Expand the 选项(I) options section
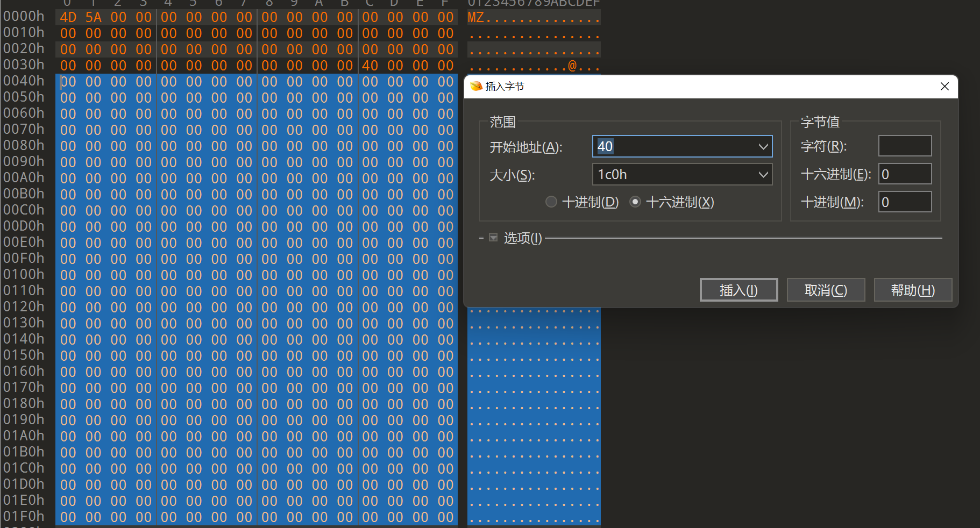 click(493, 238)
